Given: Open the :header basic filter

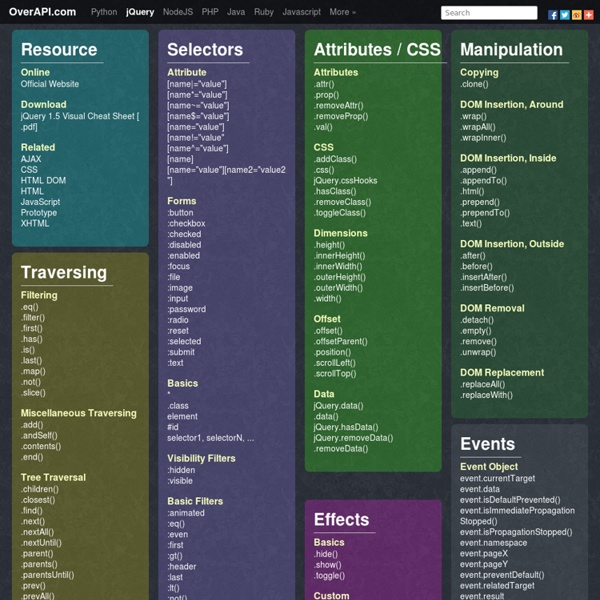Looking at the screenshot, I should [182, 566].
